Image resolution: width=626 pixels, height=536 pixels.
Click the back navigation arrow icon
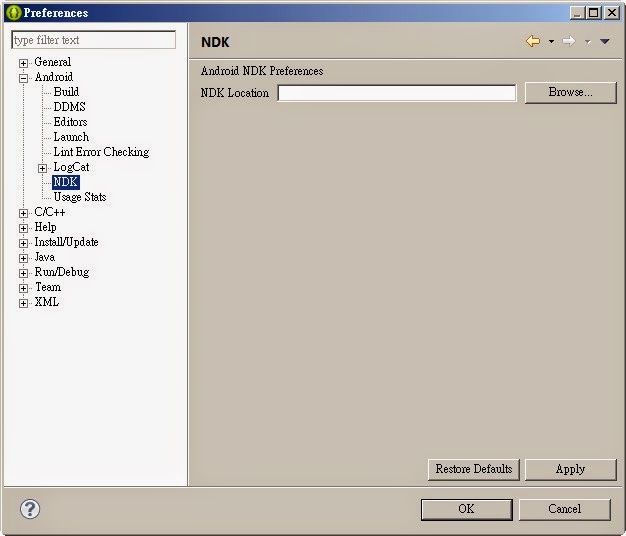point(533,41)
